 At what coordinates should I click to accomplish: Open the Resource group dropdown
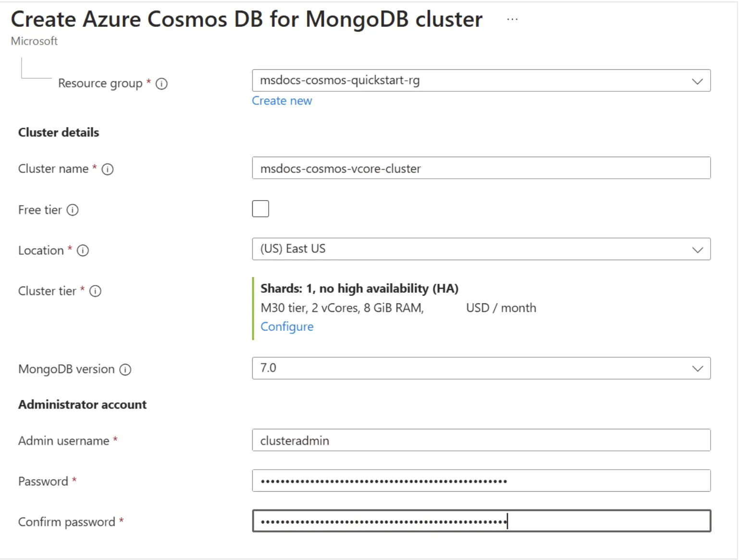click(x=481, y=80)
